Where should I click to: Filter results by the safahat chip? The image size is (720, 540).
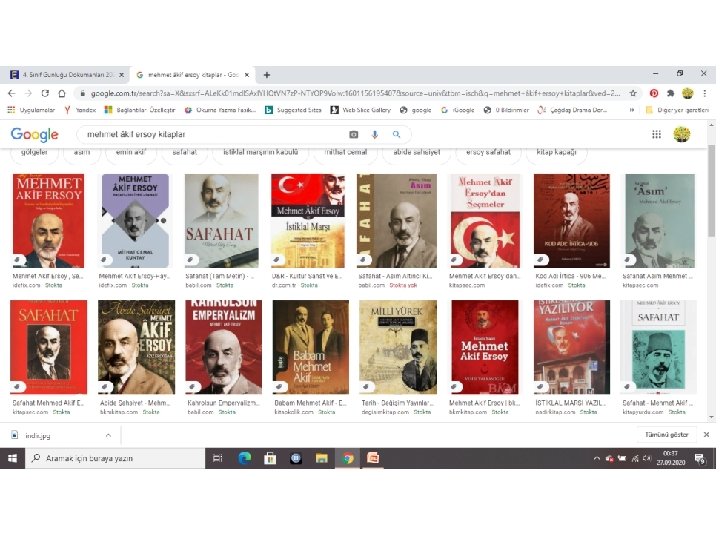pyautogui.click(x=185, y=152)
